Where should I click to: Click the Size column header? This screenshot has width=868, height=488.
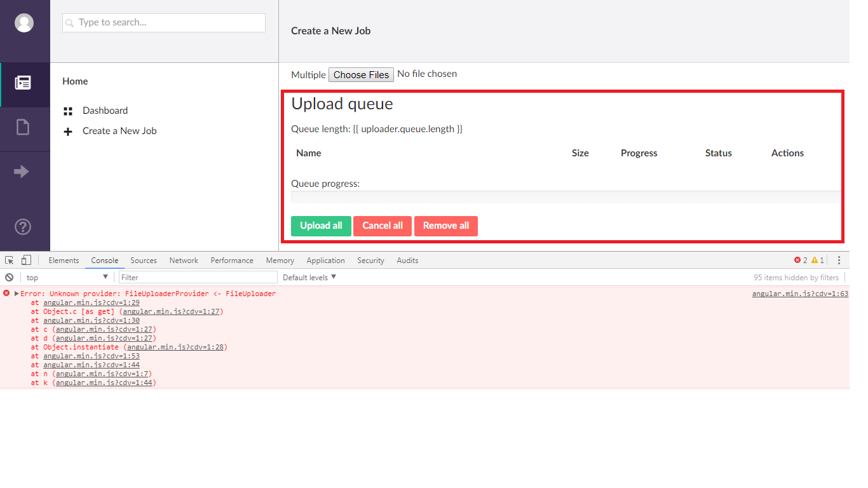point(580,153)
